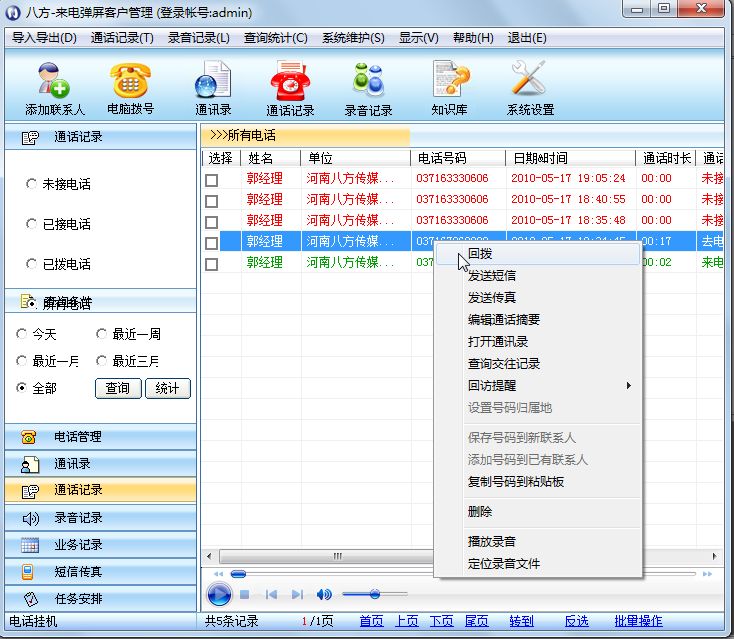Viewport: 734px width, 639px height.
Task: Open the 查询统计(C) menu
Action: pyautogui.click(x=275, y=38)
